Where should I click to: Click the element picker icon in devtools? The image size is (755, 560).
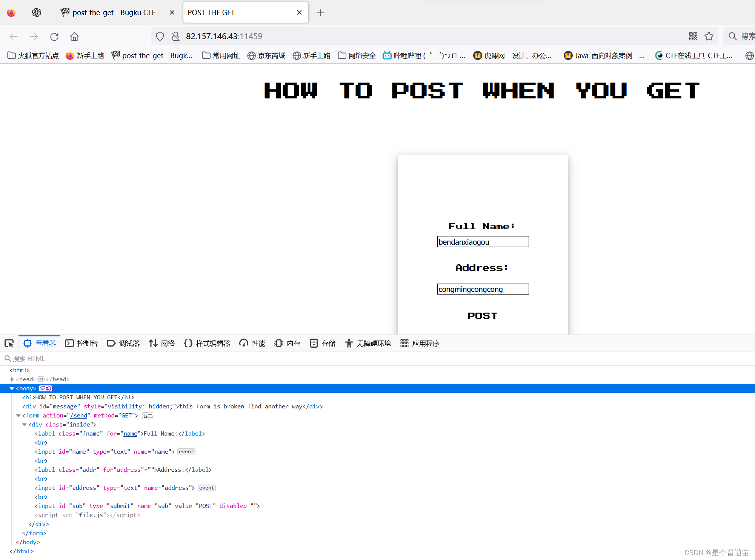coord(9,343)
